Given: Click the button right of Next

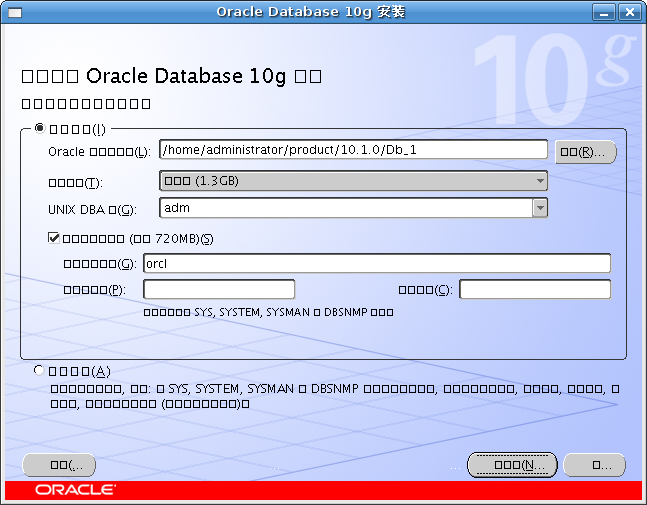Looking at the screenshot, I should coord(594,465).
